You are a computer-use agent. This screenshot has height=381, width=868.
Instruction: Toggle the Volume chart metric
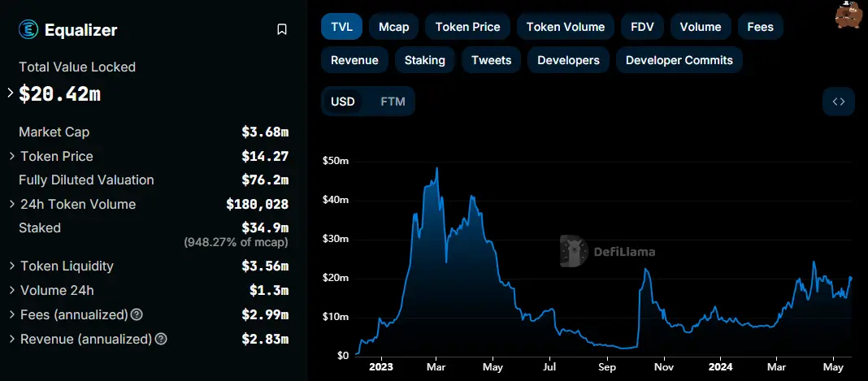point(701,27)
